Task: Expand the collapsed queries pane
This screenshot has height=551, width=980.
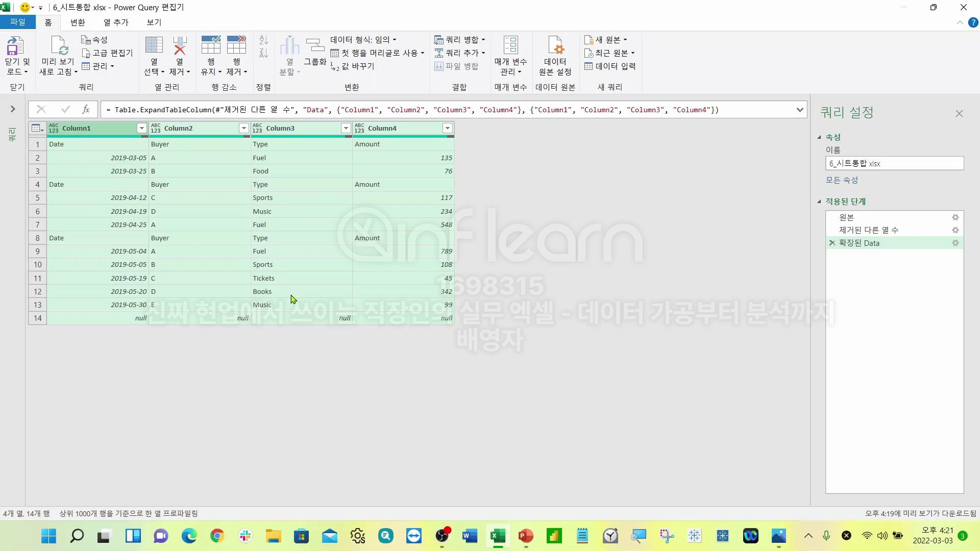Action: [13, 109]
